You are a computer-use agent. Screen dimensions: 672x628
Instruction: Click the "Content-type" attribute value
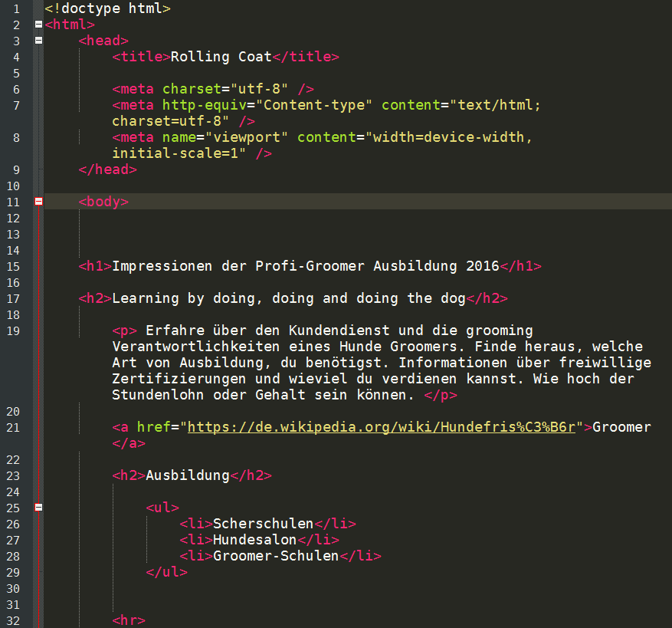(x=314, y=104)
